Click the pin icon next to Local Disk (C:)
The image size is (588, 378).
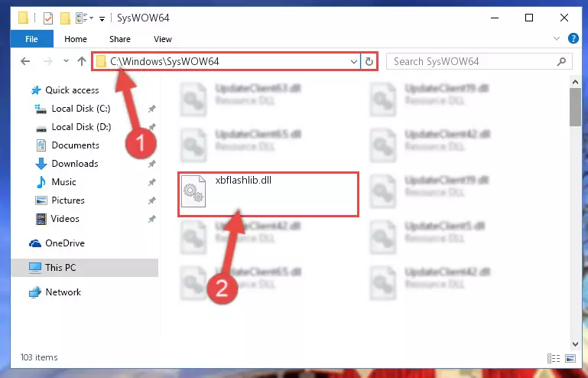point(151,109)
